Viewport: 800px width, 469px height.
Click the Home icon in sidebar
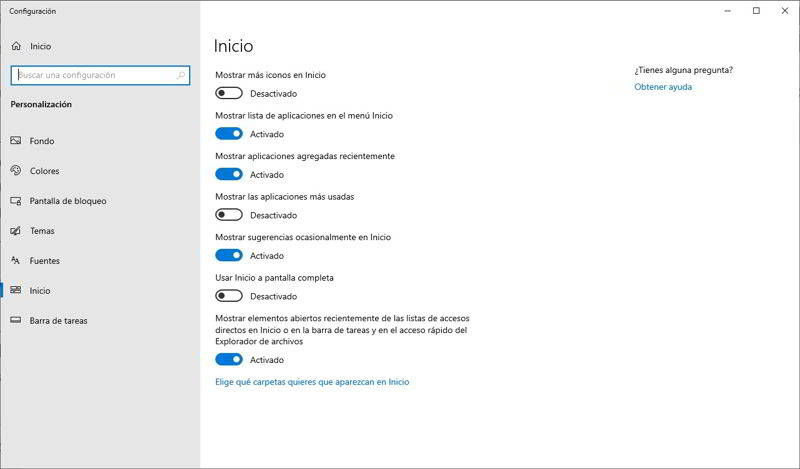click(16, 46)
